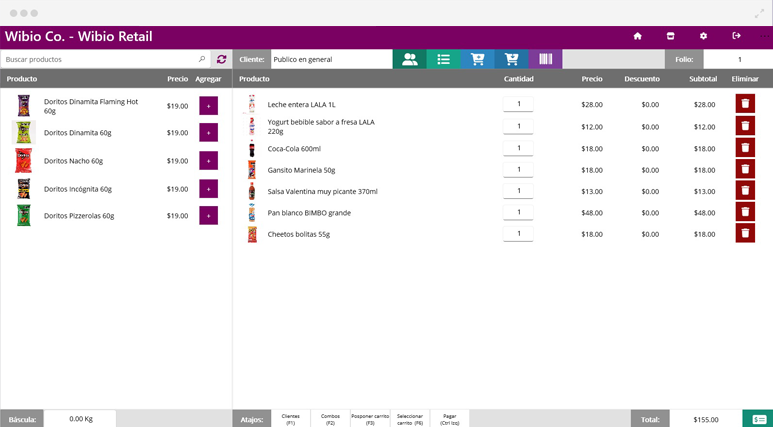Open the purple barcode scanner button
This screenshot has width=773, height=430.
coord(545,59)
